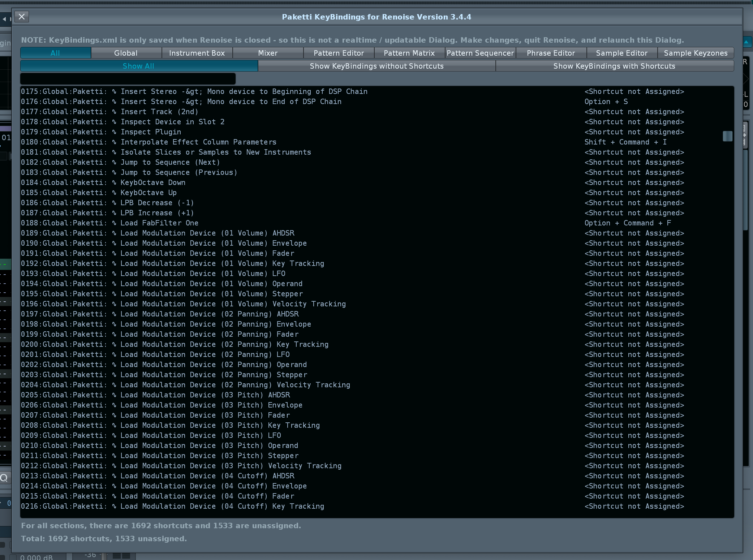Screen dimensions: 753x560
Task: Click the keybinding list scrollbar thumb
Action: [x=727, y=136]
